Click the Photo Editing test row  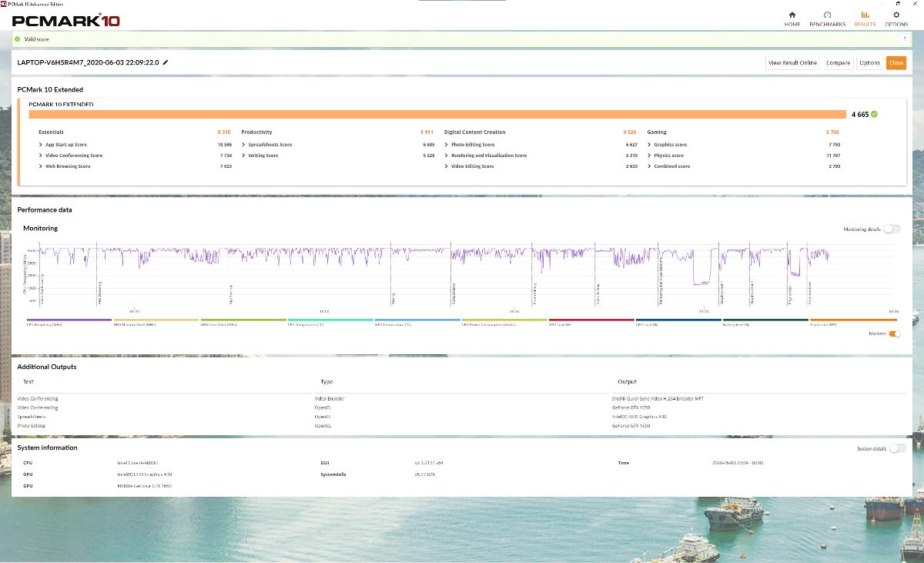coord(32,426)
